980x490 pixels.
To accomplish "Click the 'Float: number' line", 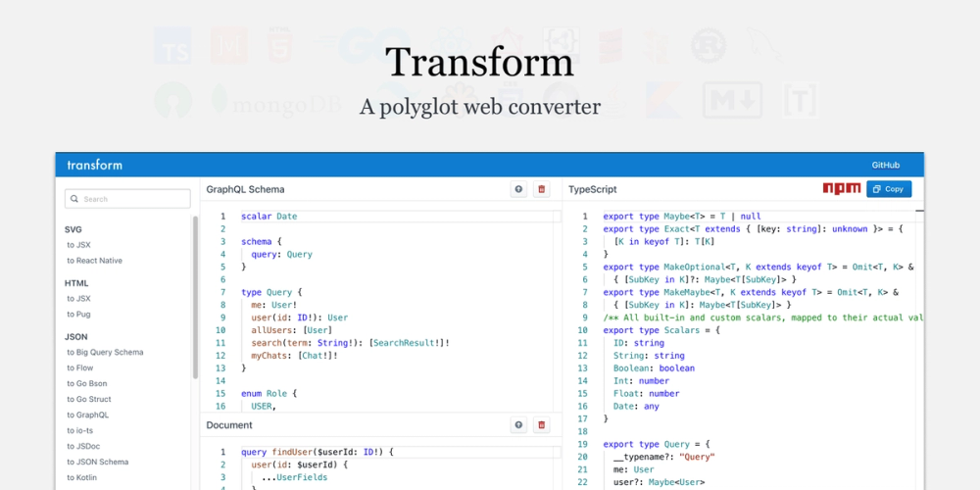I will [646, 394].
